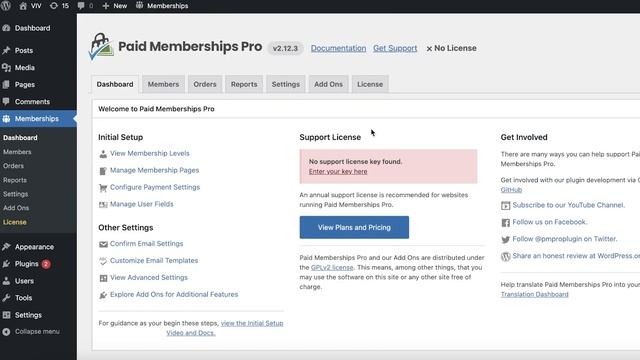640x360 pixels.
Task: Open Follow @pmproplugin on Twitter link
Action: tap(565, 239)
